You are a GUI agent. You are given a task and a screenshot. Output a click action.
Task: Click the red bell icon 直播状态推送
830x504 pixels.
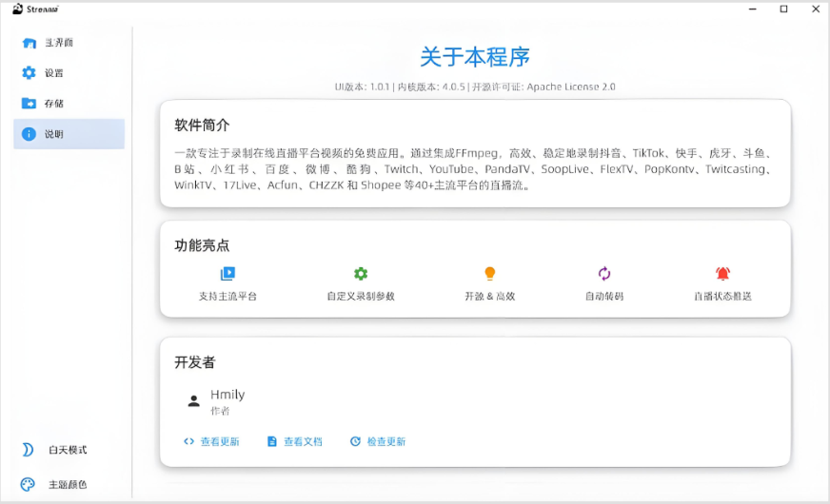click(x=722, y=274)
